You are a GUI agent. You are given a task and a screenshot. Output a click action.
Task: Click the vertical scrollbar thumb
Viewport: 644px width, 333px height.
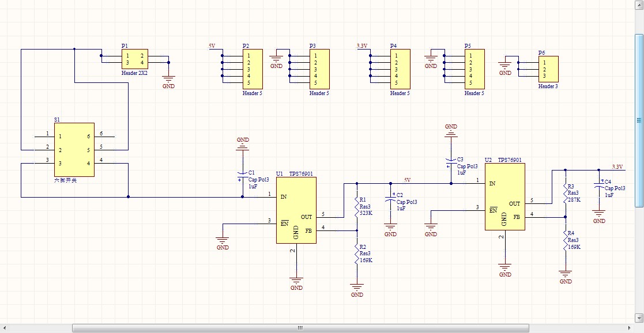pos(639,120)
